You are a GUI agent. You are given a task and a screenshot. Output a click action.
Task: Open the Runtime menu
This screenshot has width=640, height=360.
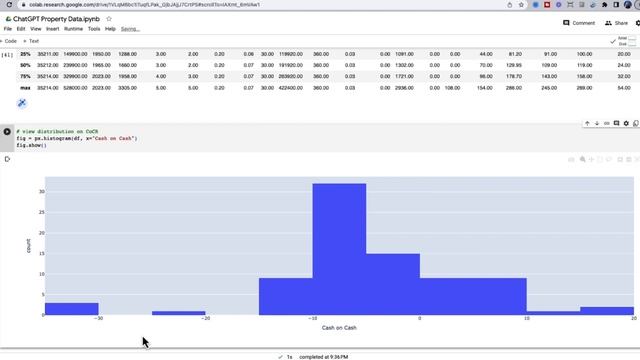pos(73,29)
